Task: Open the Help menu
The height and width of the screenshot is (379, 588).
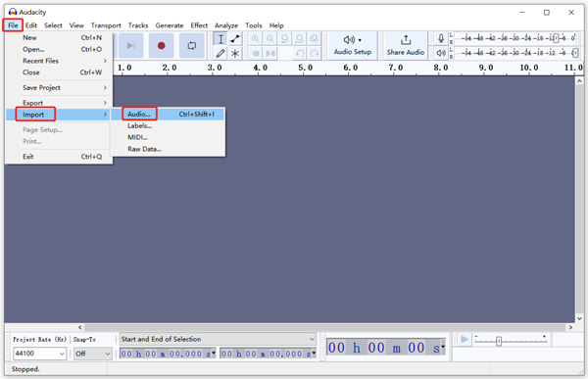Action: tap(276, 25)
